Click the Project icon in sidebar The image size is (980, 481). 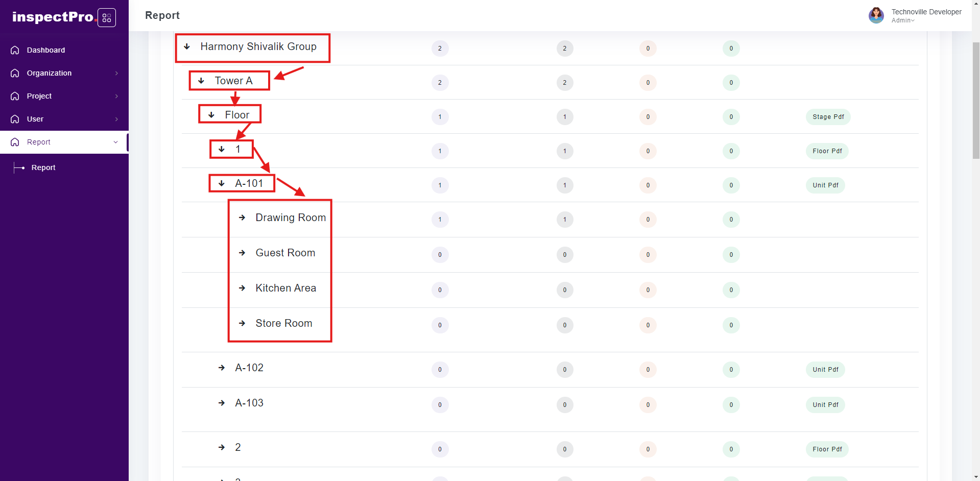[x=15, y=96]
